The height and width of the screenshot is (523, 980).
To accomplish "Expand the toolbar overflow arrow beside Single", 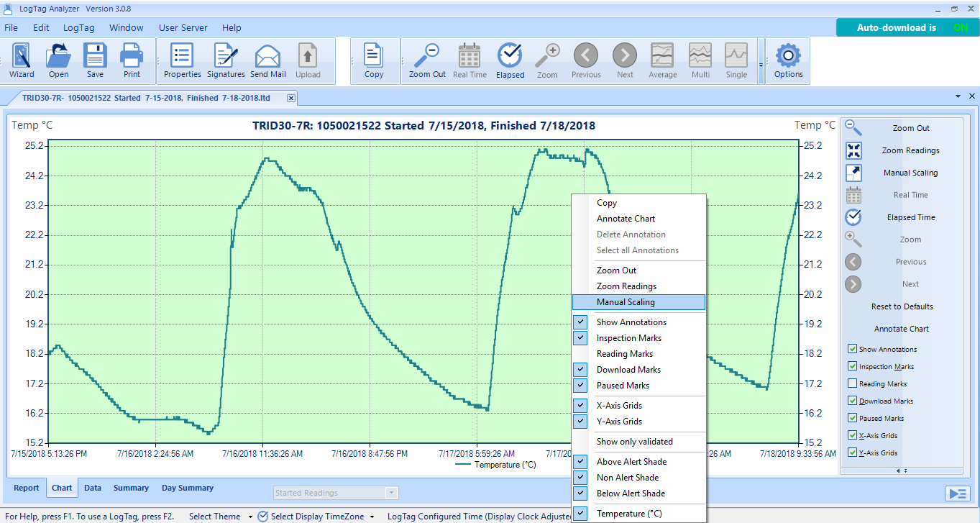I will click(x=761, y=64).
